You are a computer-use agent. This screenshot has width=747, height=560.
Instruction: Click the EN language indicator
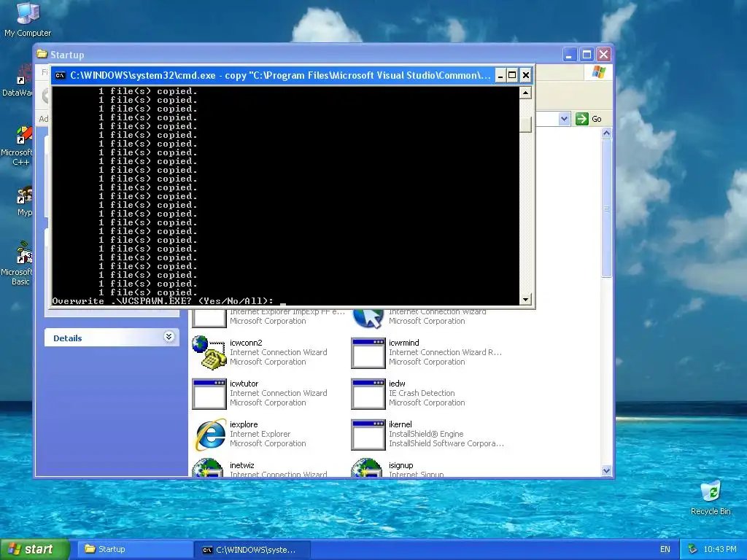coord(665,549)
